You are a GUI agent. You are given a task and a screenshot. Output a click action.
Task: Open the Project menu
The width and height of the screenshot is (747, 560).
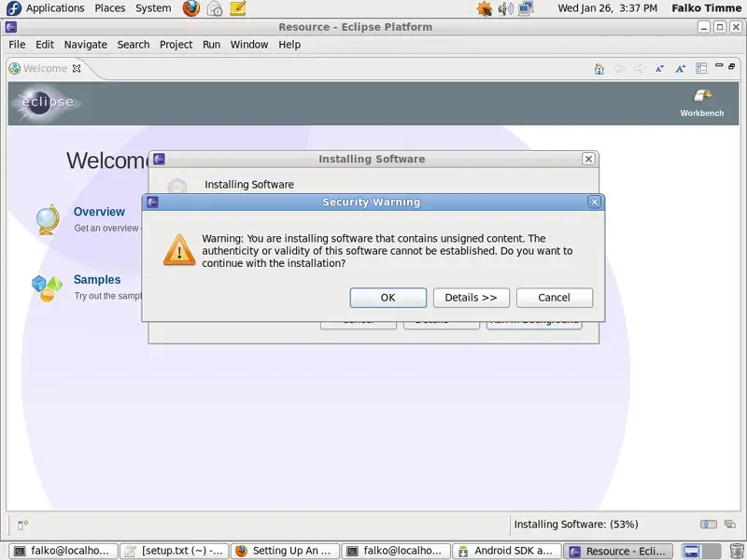(176, 44)
